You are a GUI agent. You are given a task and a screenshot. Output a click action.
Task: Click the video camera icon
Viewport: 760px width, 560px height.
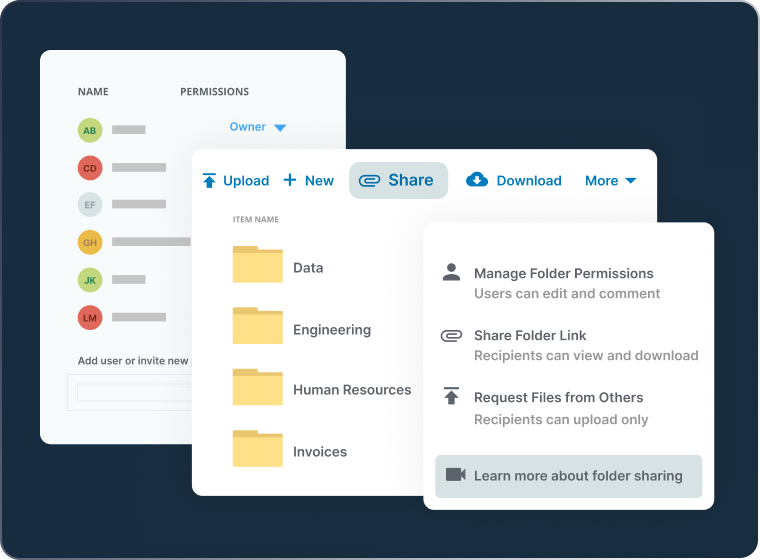click(x=456, y=475)
